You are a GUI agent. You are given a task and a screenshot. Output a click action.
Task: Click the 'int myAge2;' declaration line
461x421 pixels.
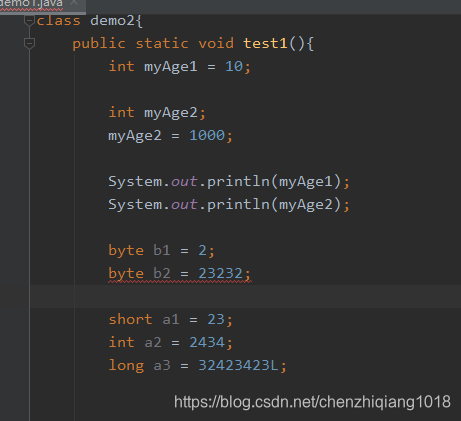(157, 113)
